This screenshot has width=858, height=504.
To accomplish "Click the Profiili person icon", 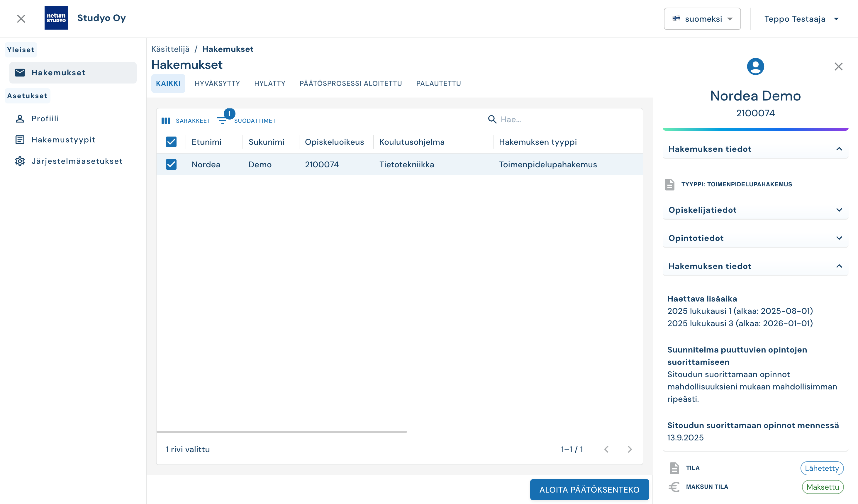I will (20, 119).
